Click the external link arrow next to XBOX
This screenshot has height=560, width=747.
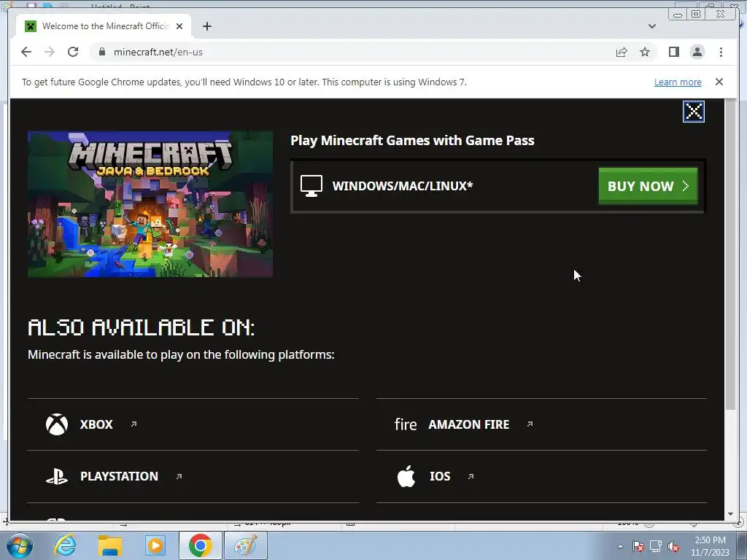point(134,424)
